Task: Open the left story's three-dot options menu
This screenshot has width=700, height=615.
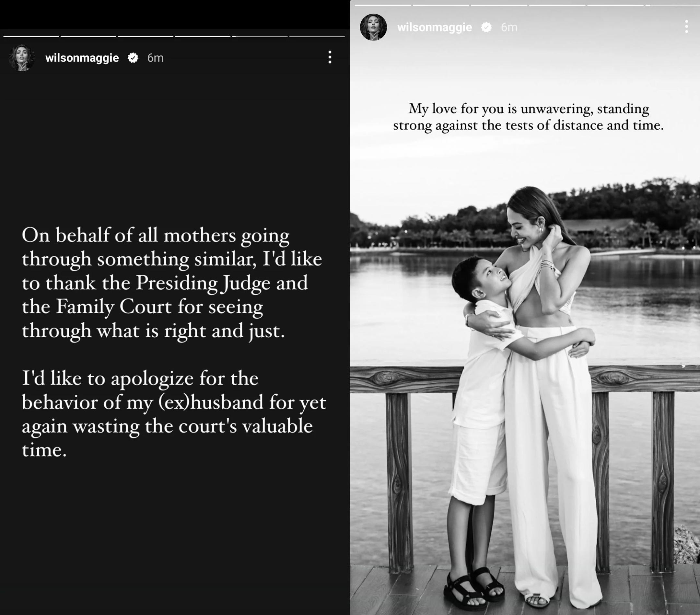Action: click(330, 57)
